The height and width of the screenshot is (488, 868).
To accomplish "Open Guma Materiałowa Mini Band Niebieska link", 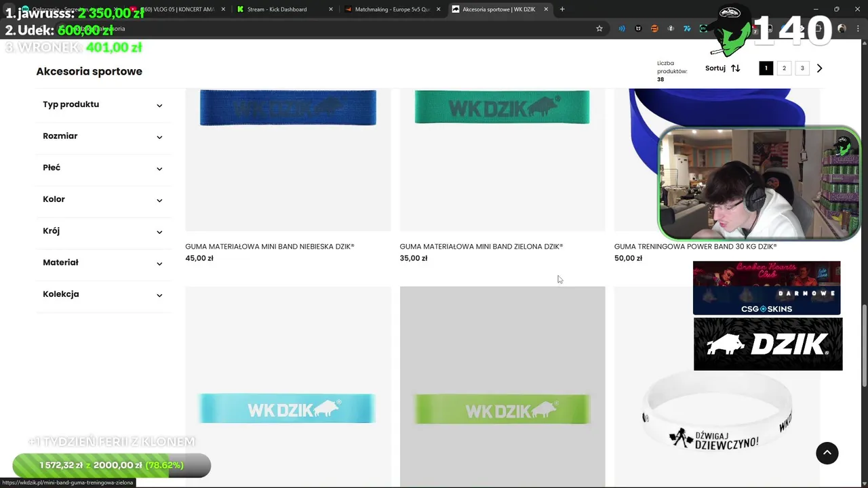I will click(x=270, y=247).
